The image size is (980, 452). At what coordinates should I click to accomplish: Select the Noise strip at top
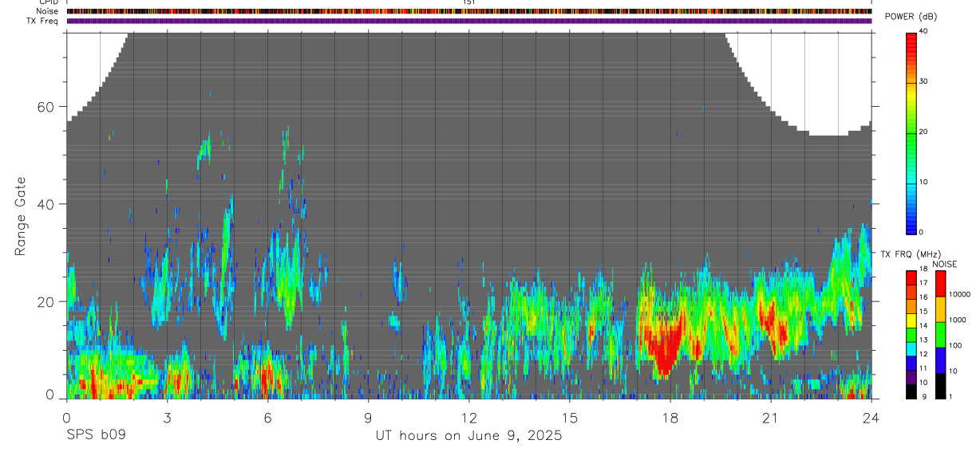click(x=469, y=11)
